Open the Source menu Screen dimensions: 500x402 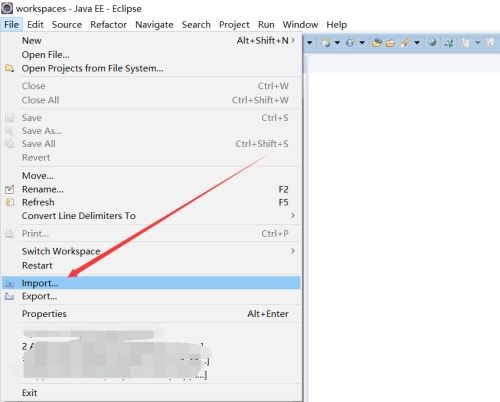[67, 25]
